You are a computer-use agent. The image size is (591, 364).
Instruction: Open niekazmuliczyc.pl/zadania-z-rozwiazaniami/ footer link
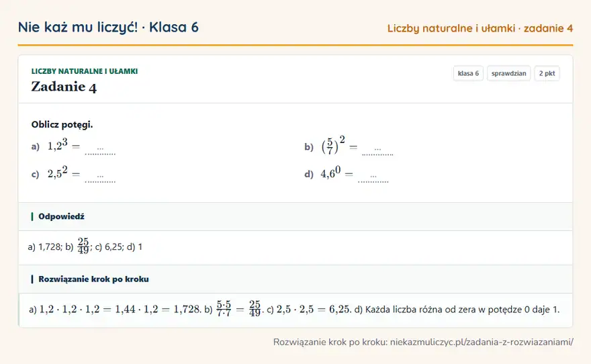coord(482,342)
